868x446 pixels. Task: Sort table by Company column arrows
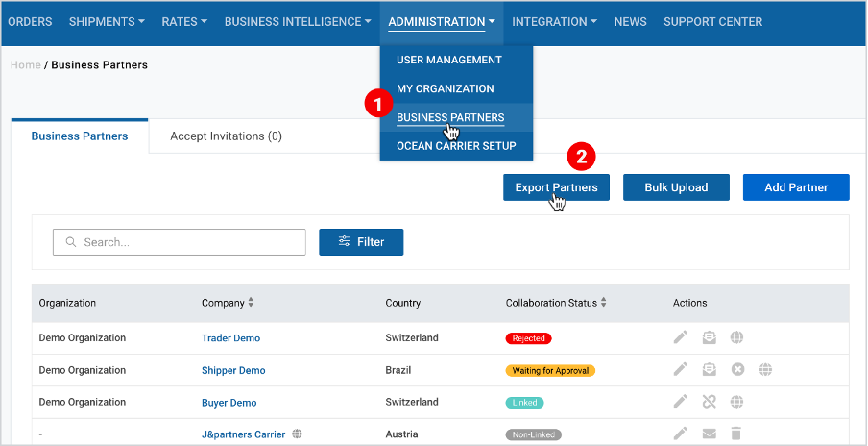251,303
